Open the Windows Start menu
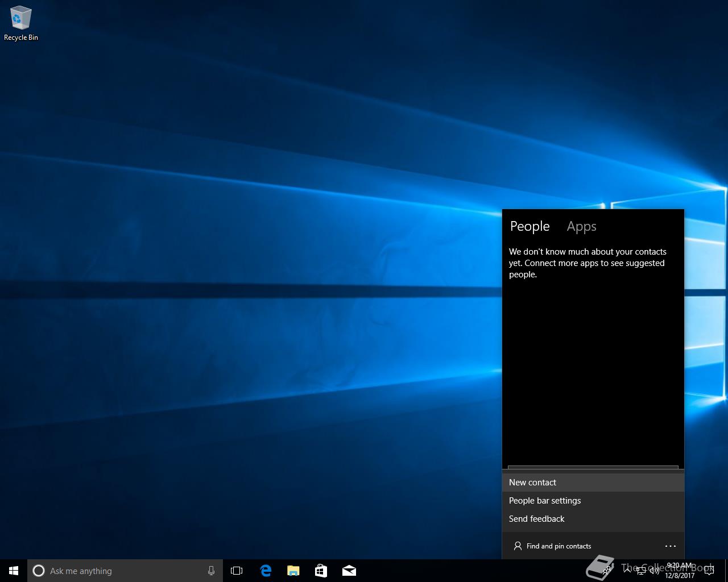This screenshot has width=728, height=582. click(x=14, y=571)
